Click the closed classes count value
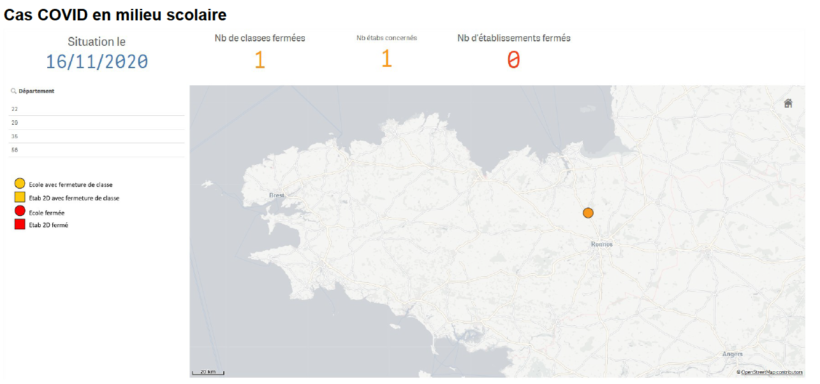 [260, 61]
